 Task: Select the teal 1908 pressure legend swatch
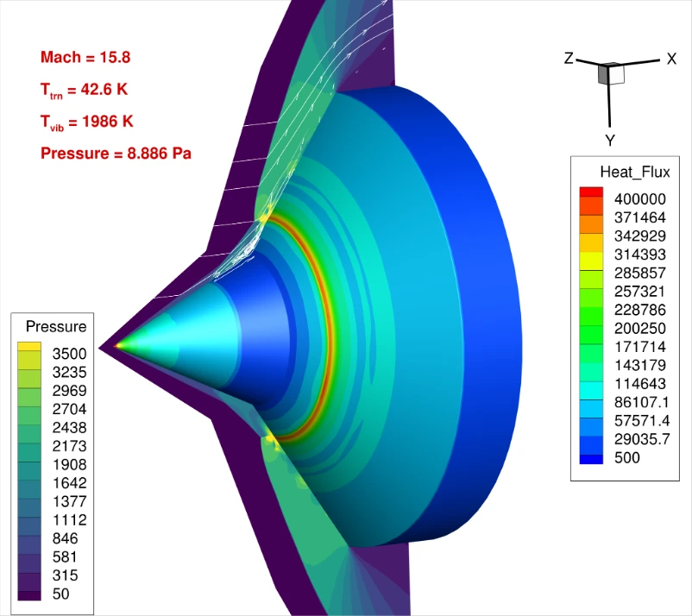[x=29, y=464]
